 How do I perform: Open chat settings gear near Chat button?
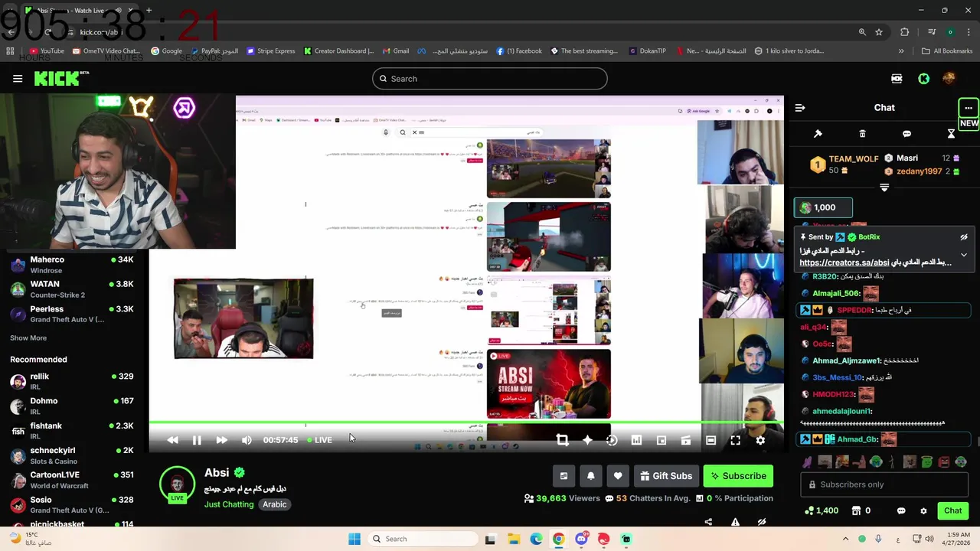(x=923, y=510)
